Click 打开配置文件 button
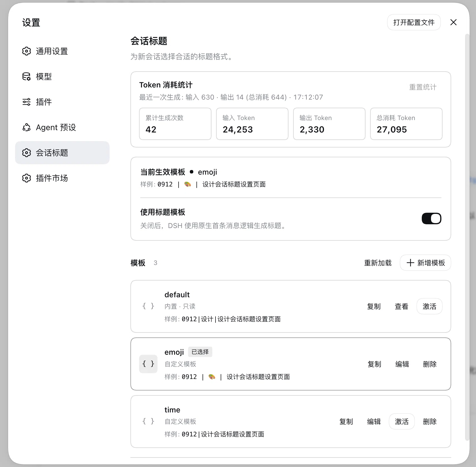 click(414, 22)
